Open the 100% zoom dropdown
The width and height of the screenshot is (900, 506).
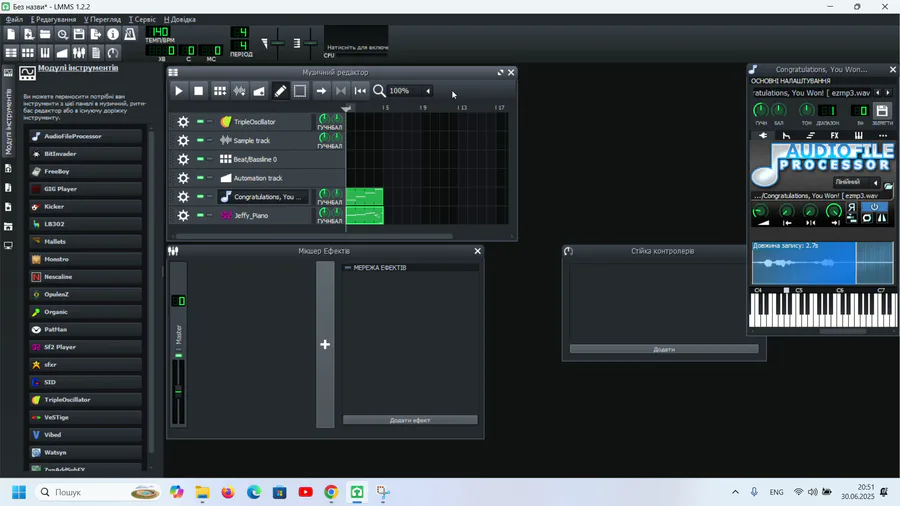click(410, 91)
